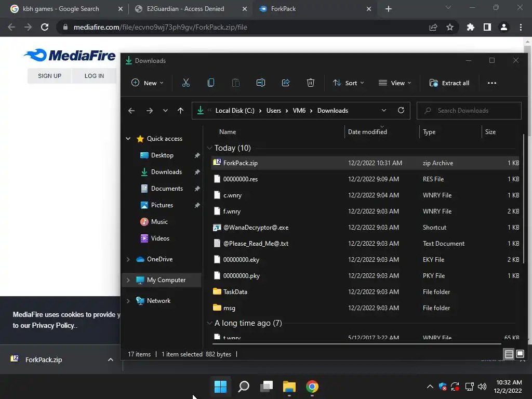Click the Paste icon in Explorer toolbar
This screenshot has width=532, height=399.
coord(236,83)
